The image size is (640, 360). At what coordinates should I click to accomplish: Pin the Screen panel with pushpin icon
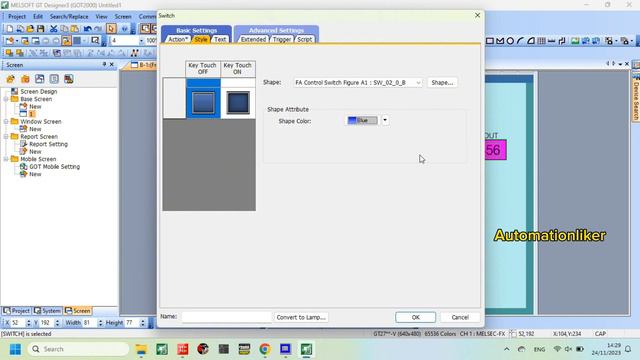click(104, 64)
